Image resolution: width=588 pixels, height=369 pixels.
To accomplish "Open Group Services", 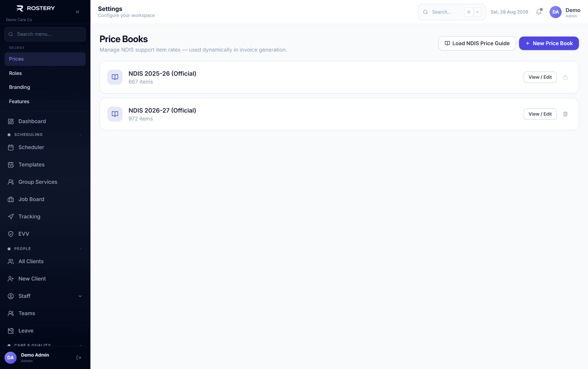I will pos(45,182).
